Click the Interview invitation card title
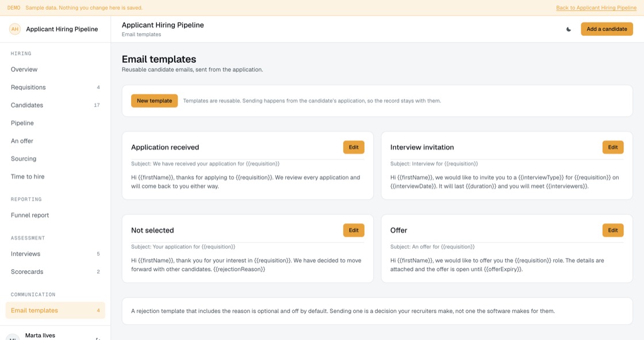 [422, 147]
